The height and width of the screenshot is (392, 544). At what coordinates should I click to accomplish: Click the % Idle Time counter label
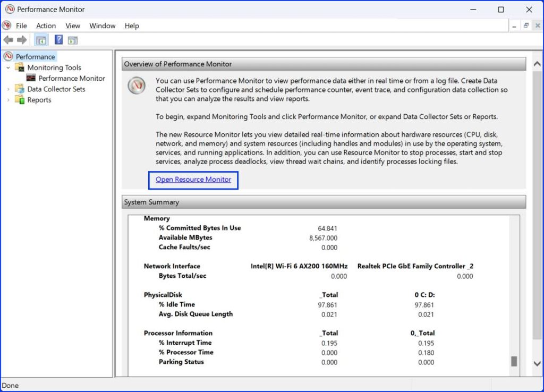[177, 304]
